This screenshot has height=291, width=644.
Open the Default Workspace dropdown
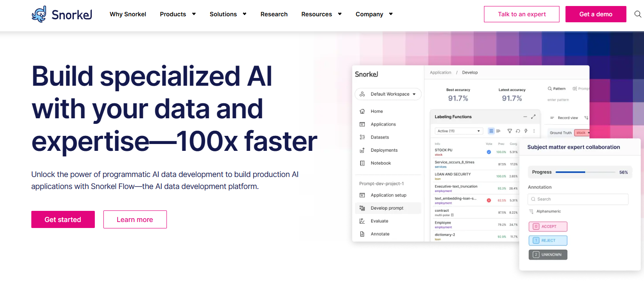click(x=388, y=94)
